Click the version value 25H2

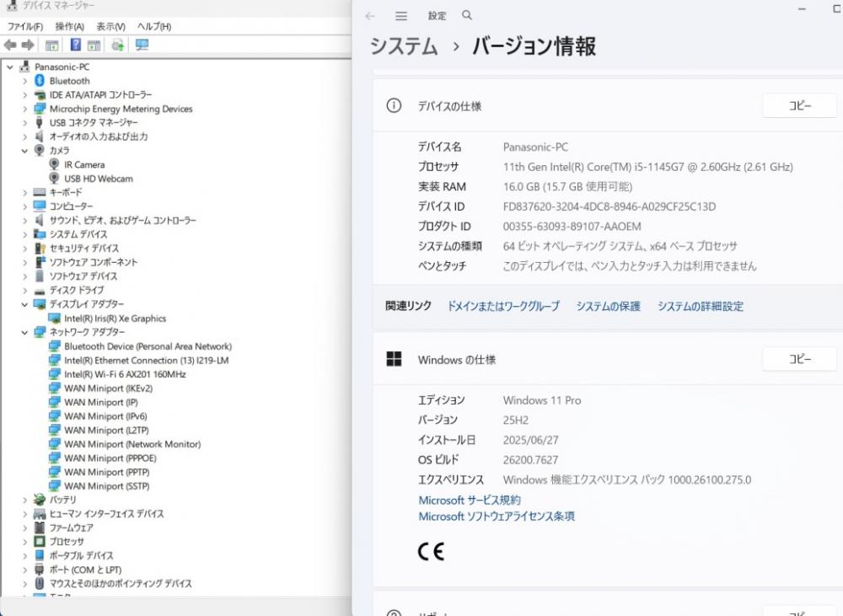tap(516, 420)
